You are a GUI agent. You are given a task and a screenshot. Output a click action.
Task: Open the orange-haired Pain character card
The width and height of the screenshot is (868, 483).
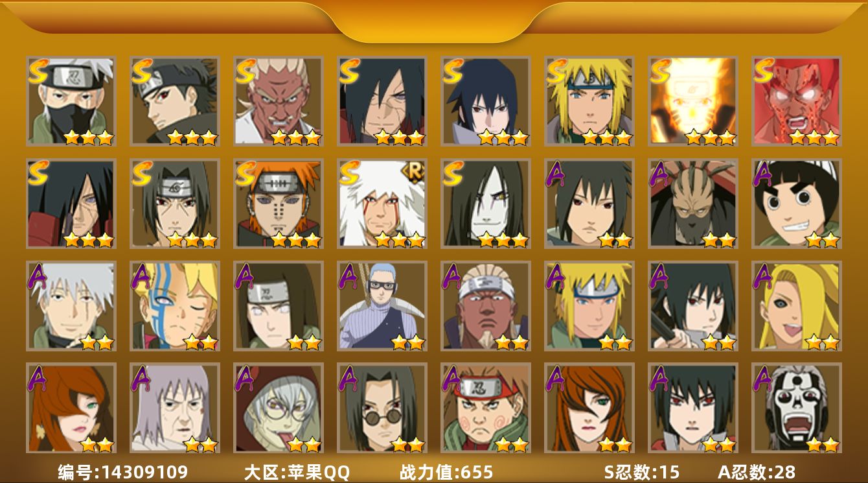(x=279, y=204)
